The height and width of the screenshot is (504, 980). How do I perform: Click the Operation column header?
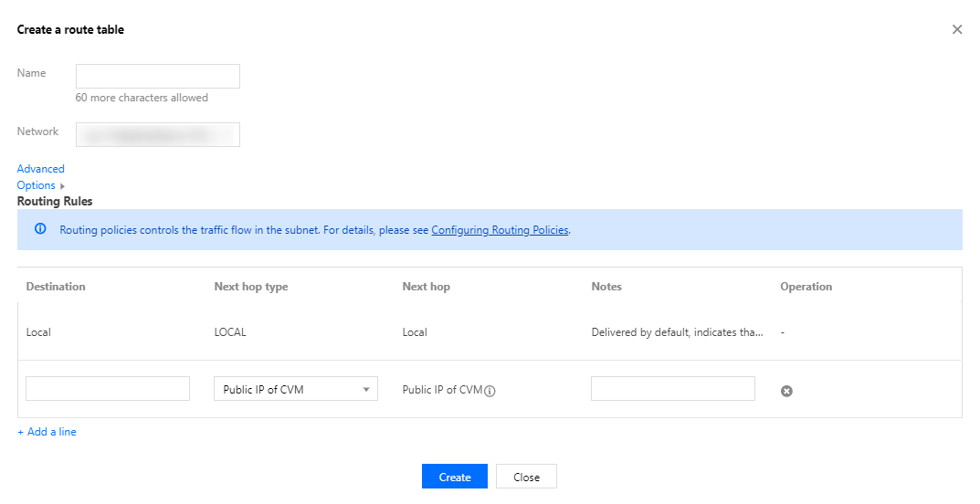[x=806, y=287]
